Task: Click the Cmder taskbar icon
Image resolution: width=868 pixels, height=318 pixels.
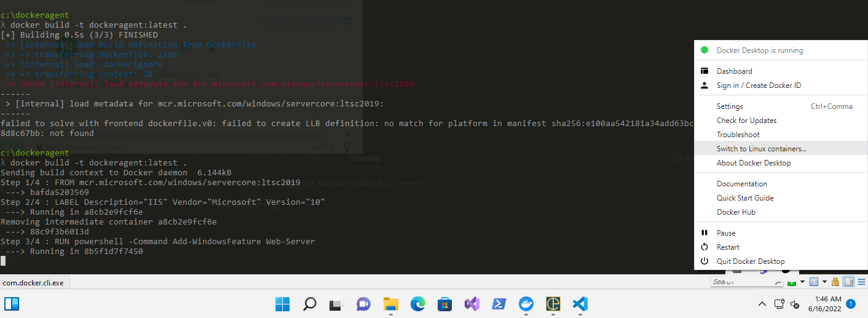Action: click(x=553, y=304)
